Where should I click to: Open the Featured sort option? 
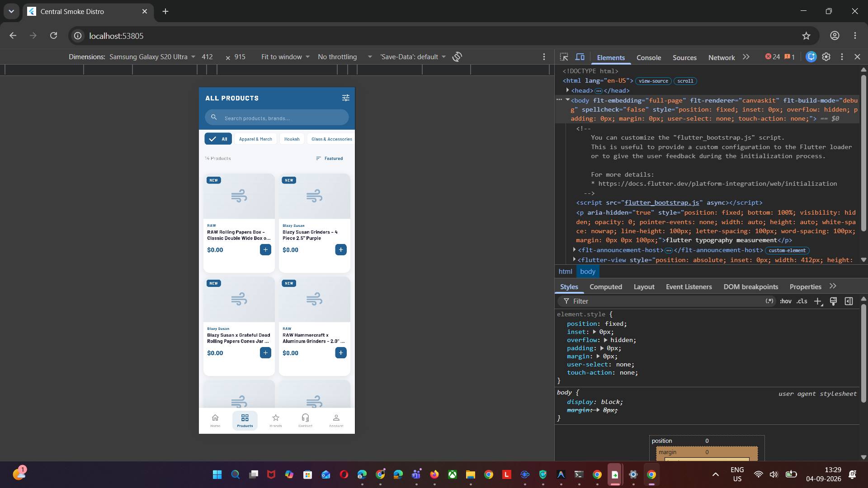[329, 159]
